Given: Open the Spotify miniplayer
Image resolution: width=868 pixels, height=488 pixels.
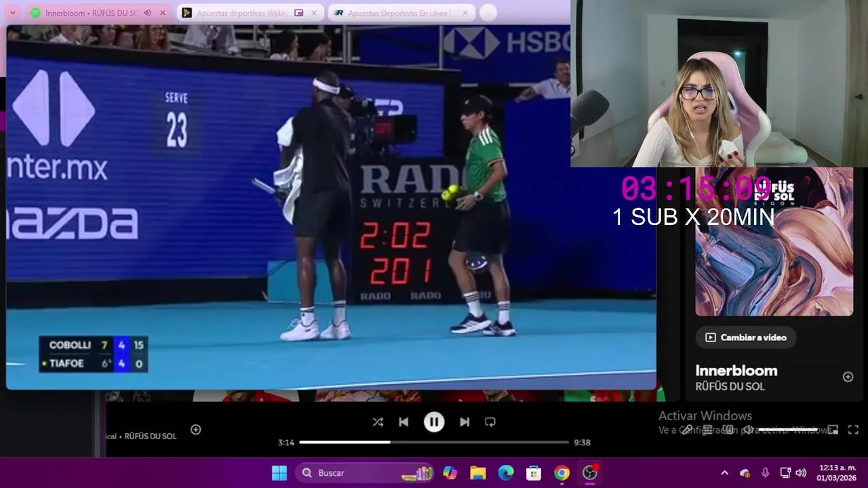Looking at the screenshot, I should pos(833,430).
